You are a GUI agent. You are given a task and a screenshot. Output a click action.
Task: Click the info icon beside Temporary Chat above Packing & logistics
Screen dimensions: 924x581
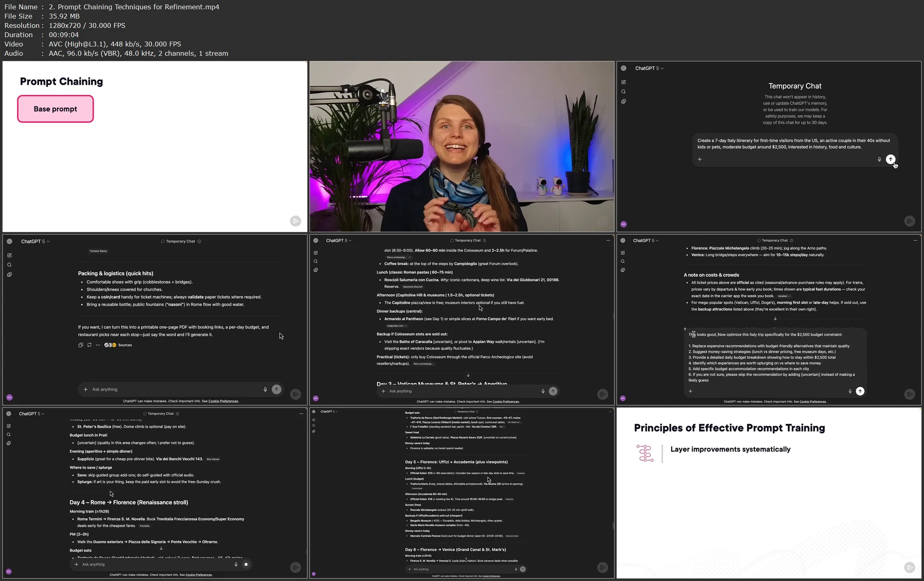(199, 241)
